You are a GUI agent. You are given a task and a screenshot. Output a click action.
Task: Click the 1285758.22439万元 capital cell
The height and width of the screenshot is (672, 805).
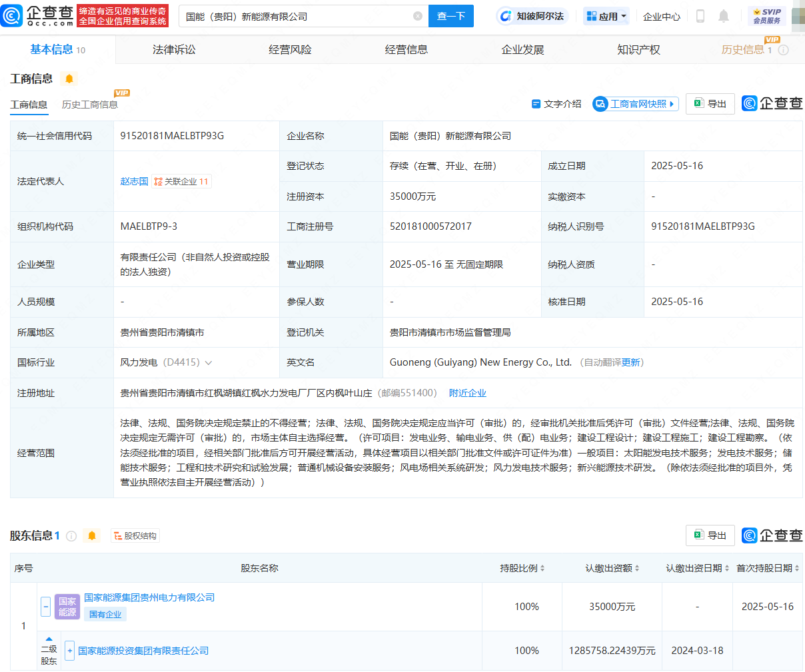click(612, 651)
